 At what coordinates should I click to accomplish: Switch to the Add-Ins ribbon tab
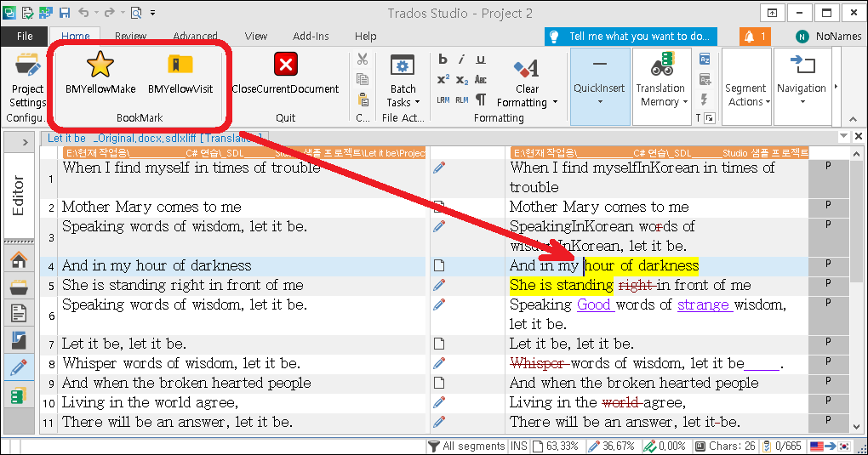311,36
